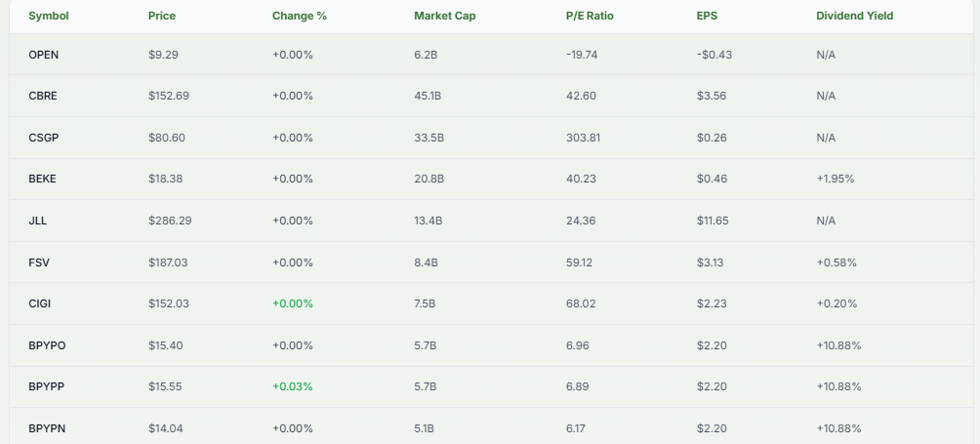Open the BPYPN ticker symbol

point(47,428)
